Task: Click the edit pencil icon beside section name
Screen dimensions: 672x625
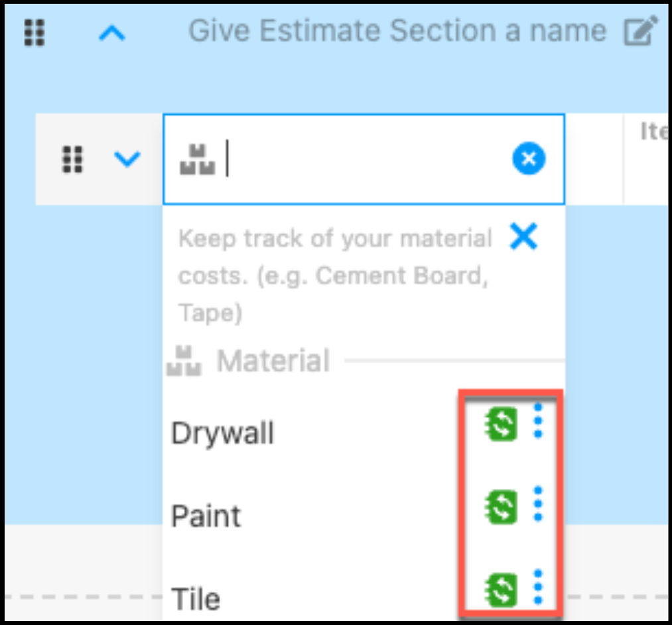Action: click(x=641, y=32)
